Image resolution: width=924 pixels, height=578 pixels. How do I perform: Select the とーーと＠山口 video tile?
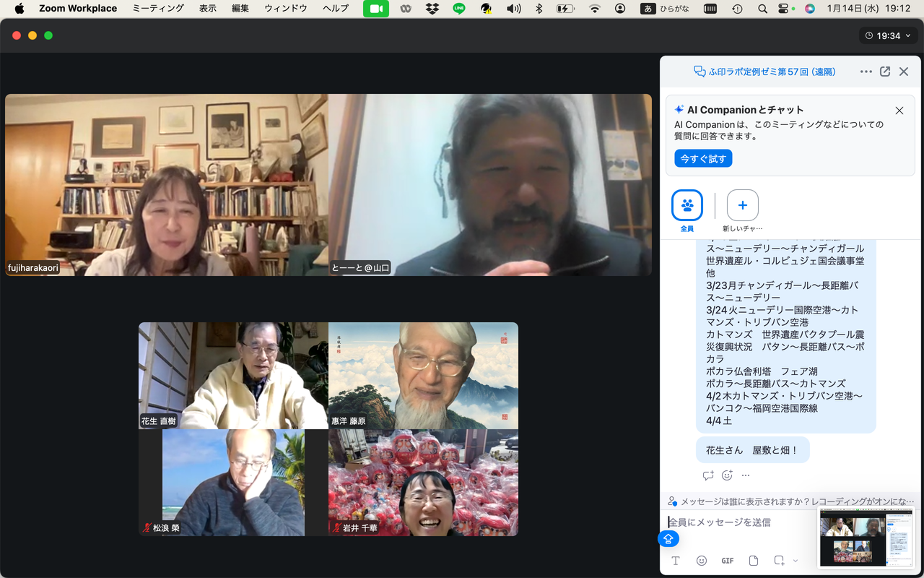(x=490, y=185)
